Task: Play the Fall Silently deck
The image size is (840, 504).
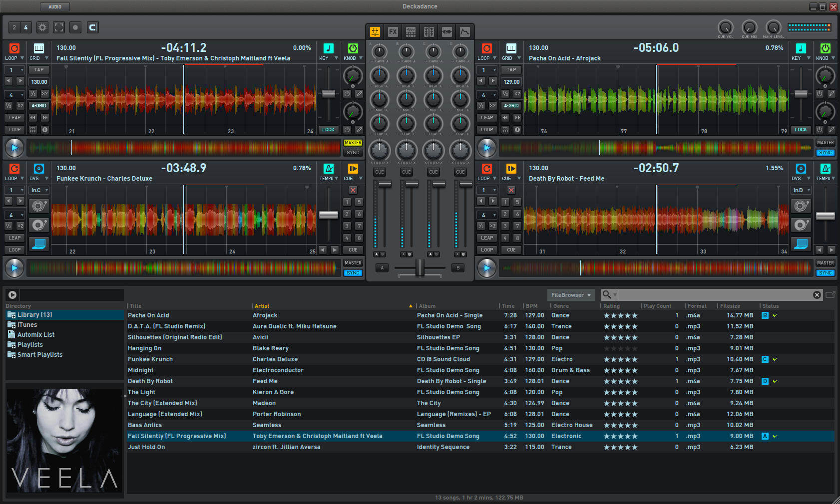Action: (x=14, y=148)
